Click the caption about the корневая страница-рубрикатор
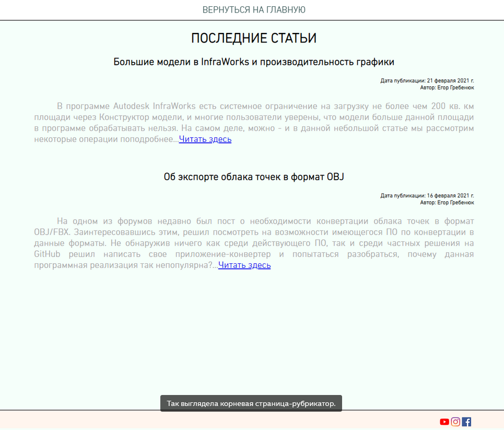Image resolution: width=504 pixels, height=430 pixels. click(x=251, y=404)
